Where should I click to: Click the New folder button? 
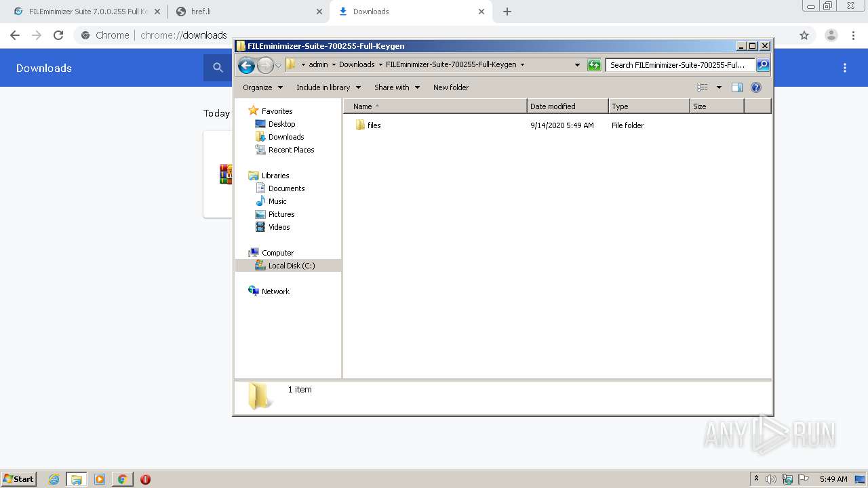point(451,87)
